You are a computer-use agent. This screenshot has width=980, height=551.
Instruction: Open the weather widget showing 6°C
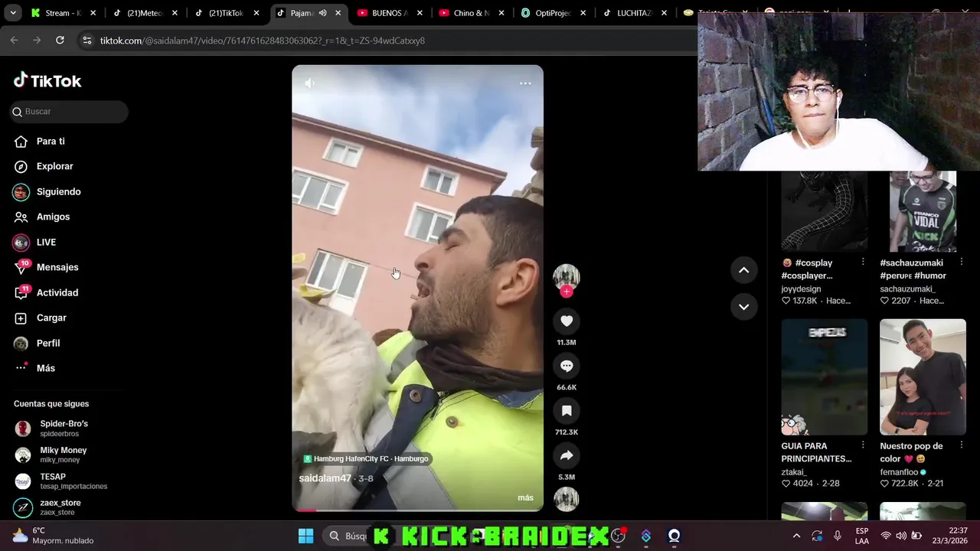tap(54, 536)
